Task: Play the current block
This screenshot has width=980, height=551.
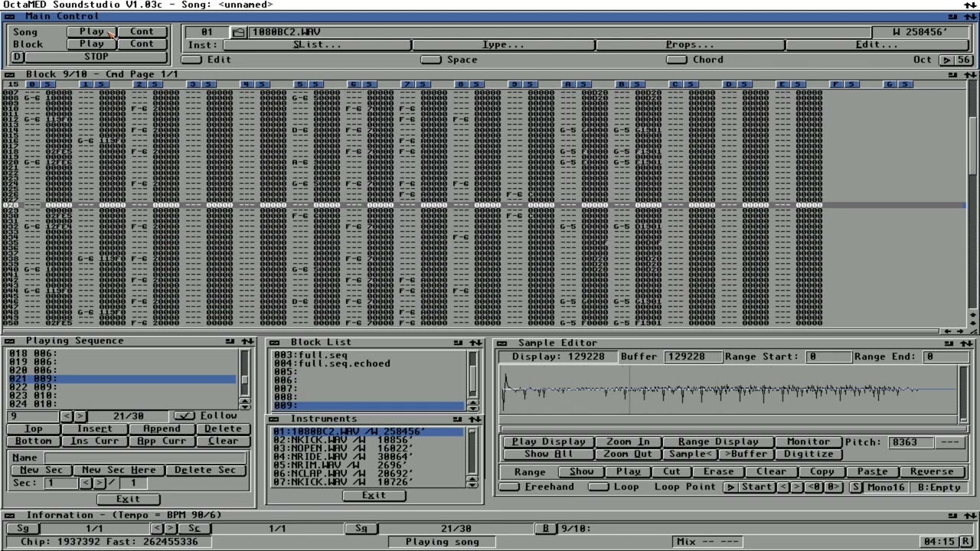Action: pyautogui.click(x=91, y=44)
